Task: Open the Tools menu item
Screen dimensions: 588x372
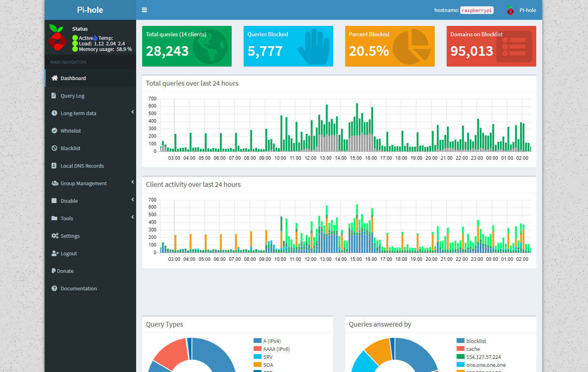Action: click(x=67, y=218)
